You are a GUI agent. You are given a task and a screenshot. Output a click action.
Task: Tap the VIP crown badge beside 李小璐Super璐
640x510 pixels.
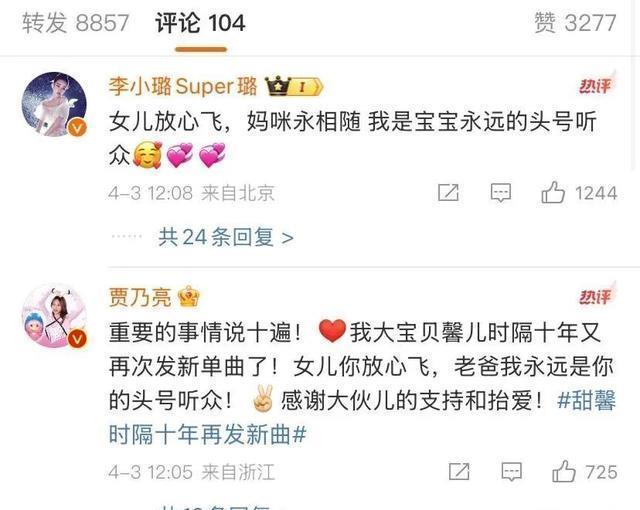point(294,86)
